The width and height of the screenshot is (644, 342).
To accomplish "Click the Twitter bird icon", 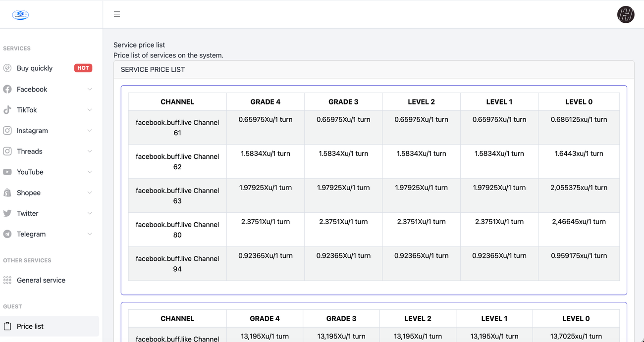I will pyautogui.click(x=7, y=213).
